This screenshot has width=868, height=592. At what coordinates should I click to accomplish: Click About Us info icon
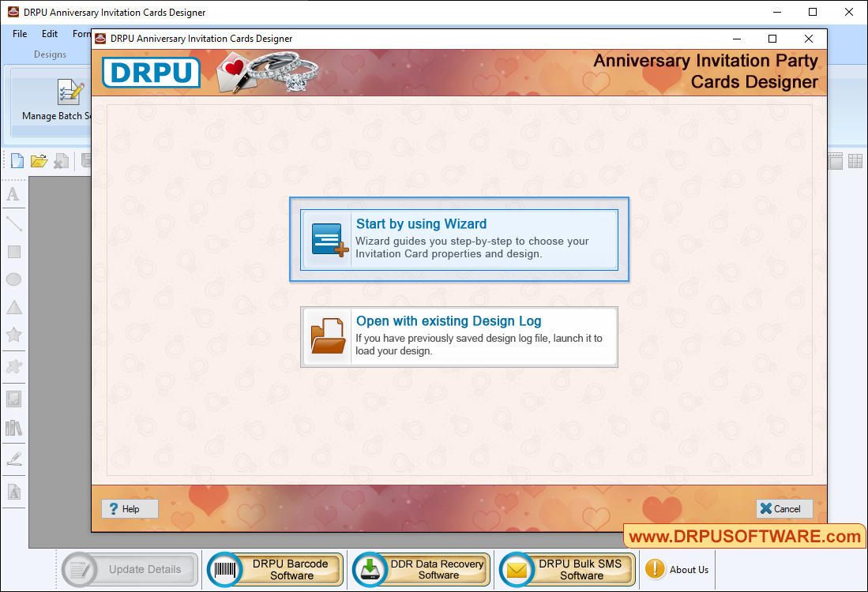[x=655, y=569]
